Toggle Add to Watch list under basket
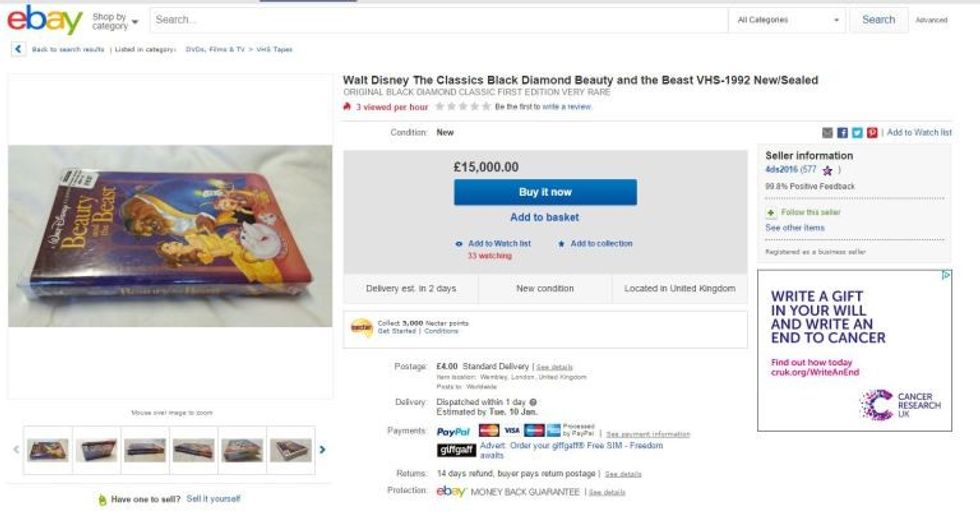980x523 pixels. [493, 244]
